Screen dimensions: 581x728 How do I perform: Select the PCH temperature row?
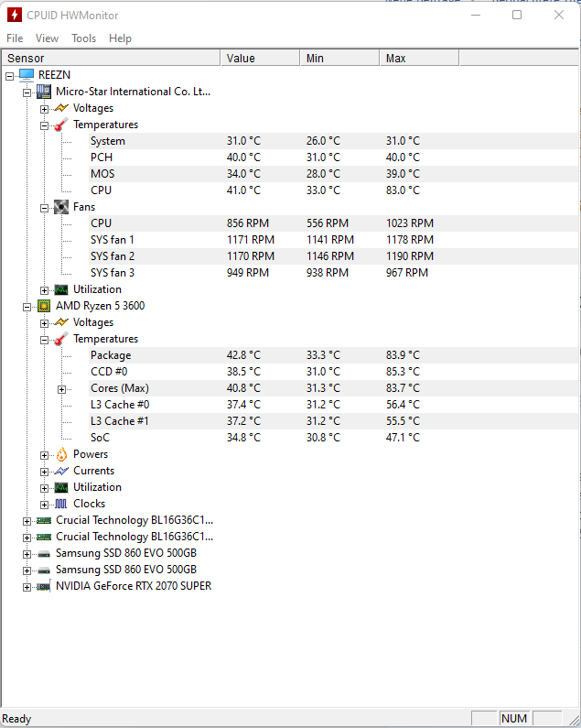click(334, 158)
